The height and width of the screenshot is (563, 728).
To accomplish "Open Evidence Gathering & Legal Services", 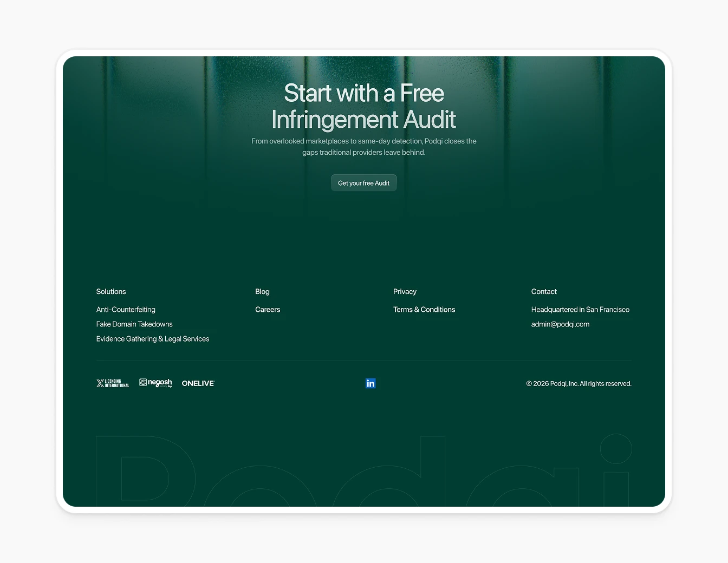I will click(153, 338).
